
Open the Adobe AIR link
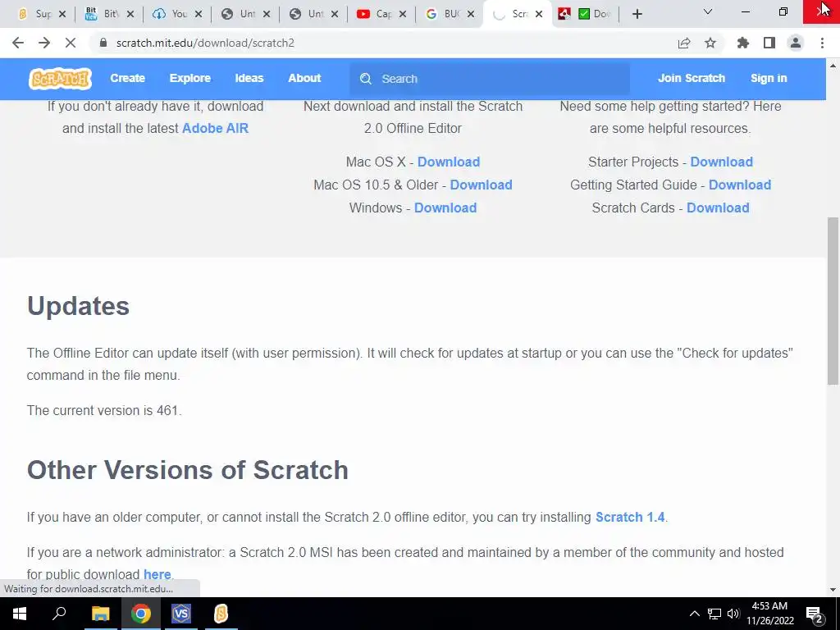click(216, 129)
